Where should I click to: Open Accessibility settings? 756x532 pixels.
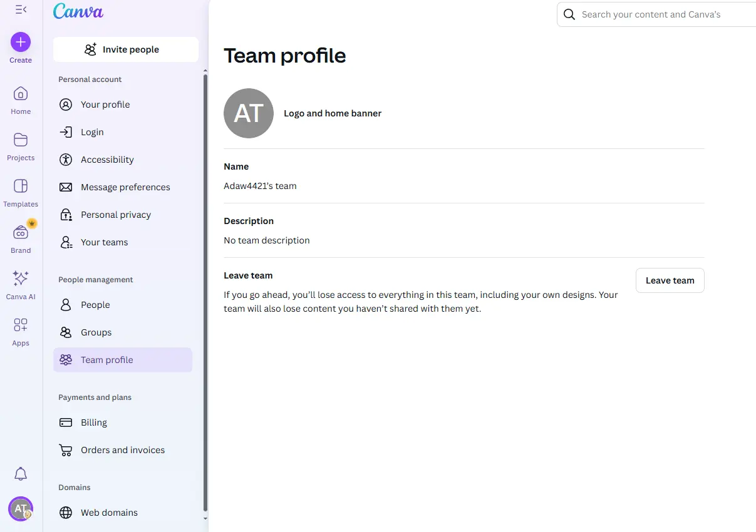(123, 160)
